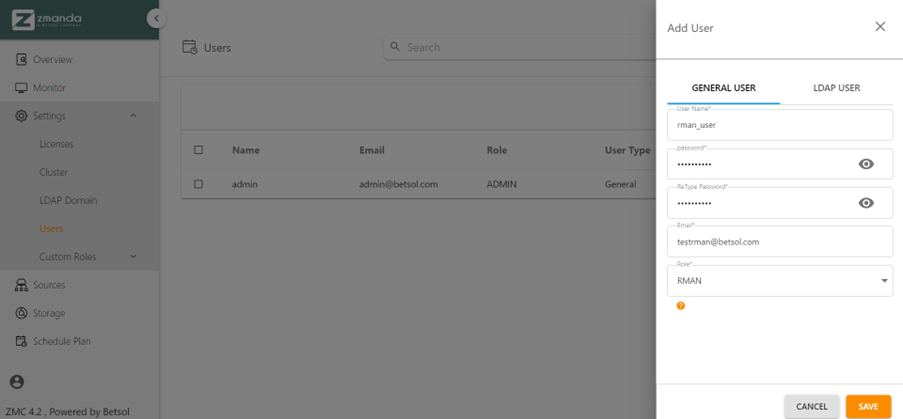Expand the Custom Roles submenu
This screenshot has height=419, width=903.
click(133, 257)
